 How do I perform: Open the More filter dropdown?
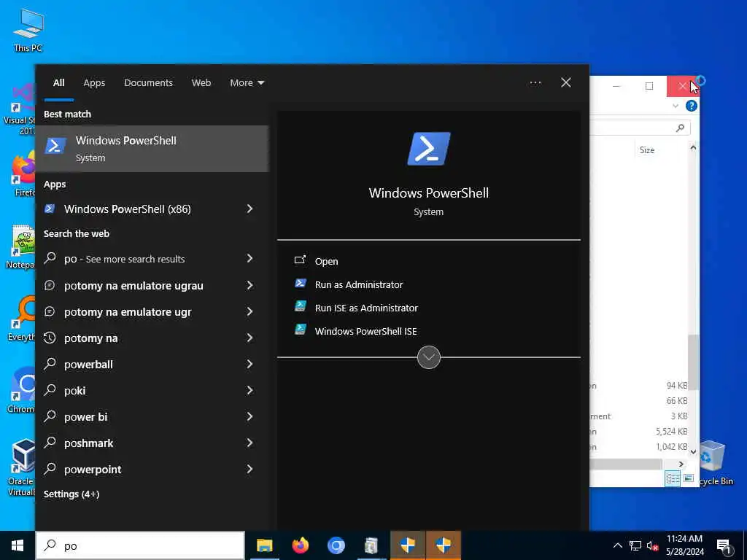click(247, 83)
